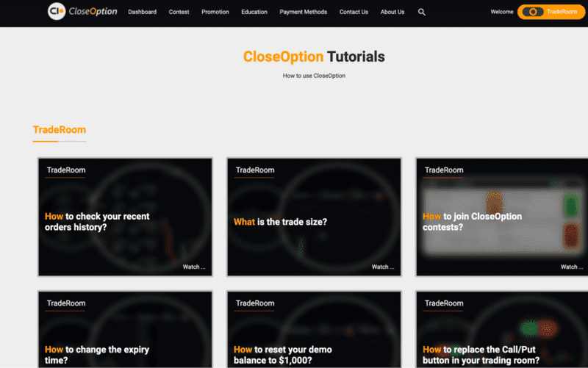Go to the Contest page
Viewport: 588px width, 368px height.
pos(179,12)
